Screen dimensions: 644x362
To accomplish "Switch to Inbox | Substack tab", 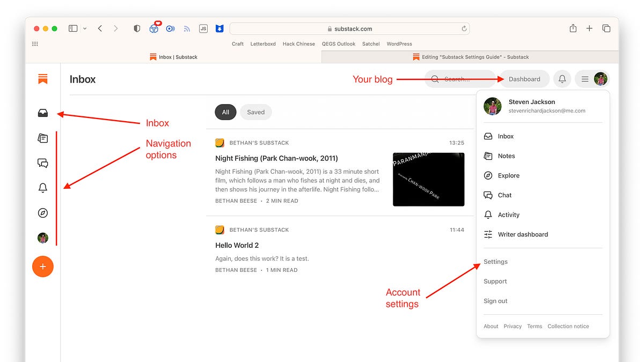I will click(x=173, y=57).
